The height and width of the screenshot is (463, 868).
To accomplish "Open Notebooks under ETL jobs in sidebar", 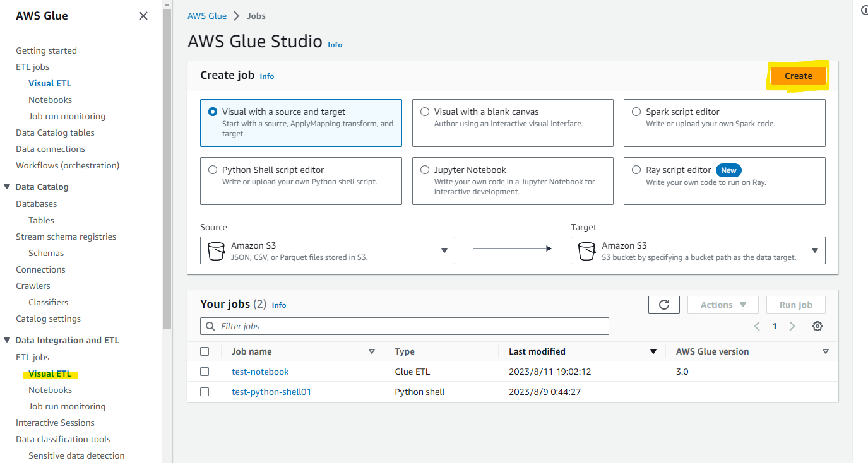I will tap(50, 100).
